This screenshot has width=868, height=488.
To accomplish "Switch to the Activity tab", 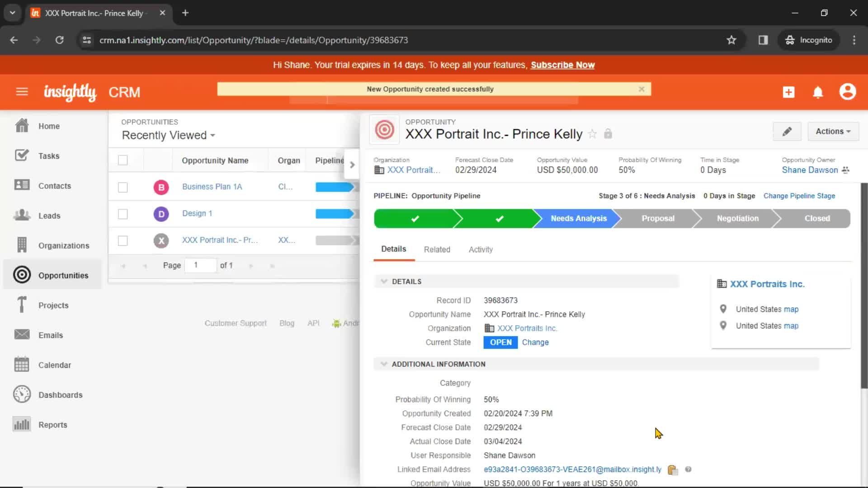I will pyautogui.click(x=481, y=249).
